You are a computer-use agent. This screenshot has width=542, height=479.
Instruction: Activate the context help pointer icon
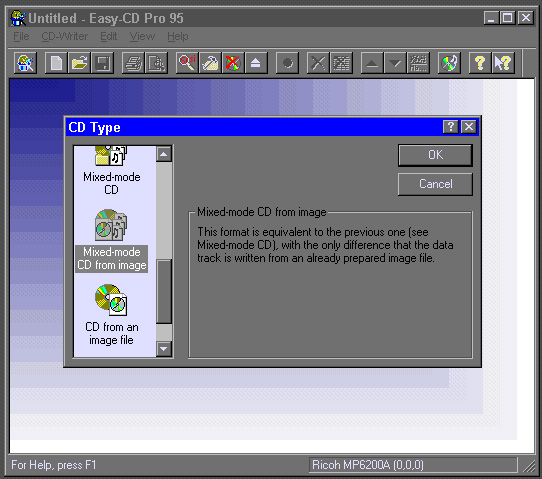tap(503, 63)
